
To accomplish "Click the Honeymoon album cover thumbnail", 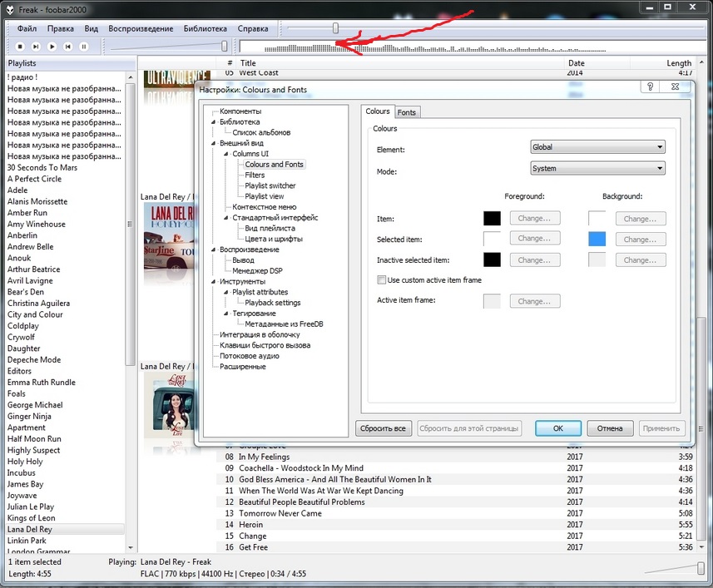I will [169, 236].
